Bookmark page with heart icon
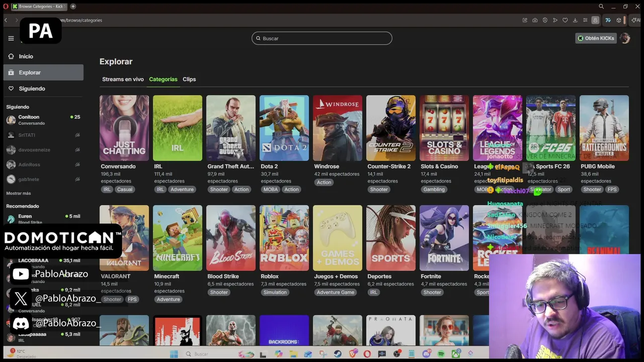 pyautogui.click(x=565, y=20)
